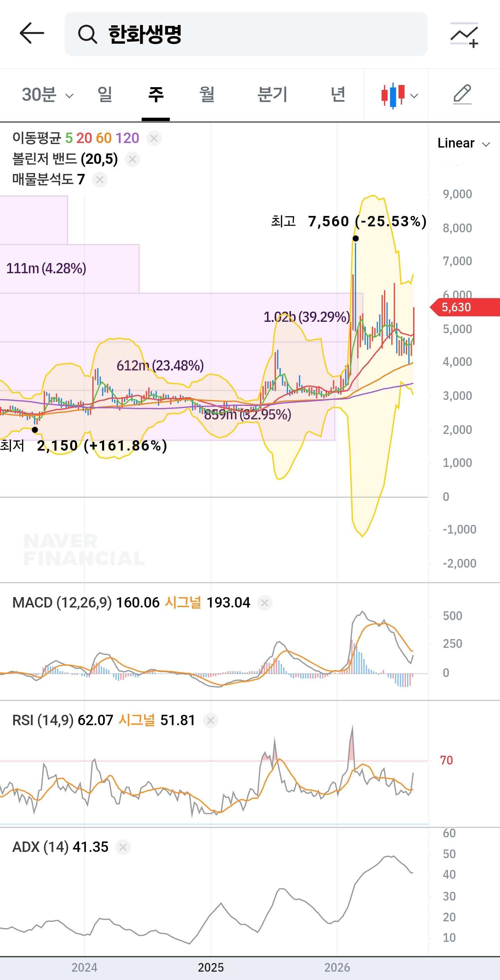The width and height of the screenshot is (500, 980).
Task: Open the Linear scale dropdown
Action: 464,143
